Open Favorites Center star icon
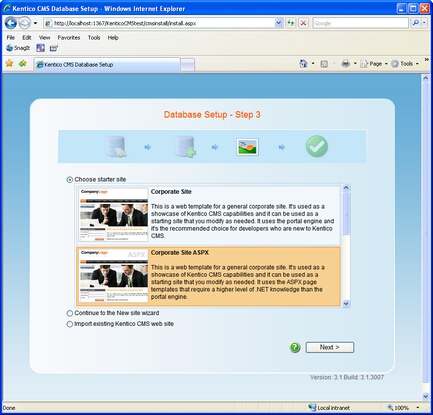Image resolution: width=433 pixels, height=415 pixels. pos(10,63)
